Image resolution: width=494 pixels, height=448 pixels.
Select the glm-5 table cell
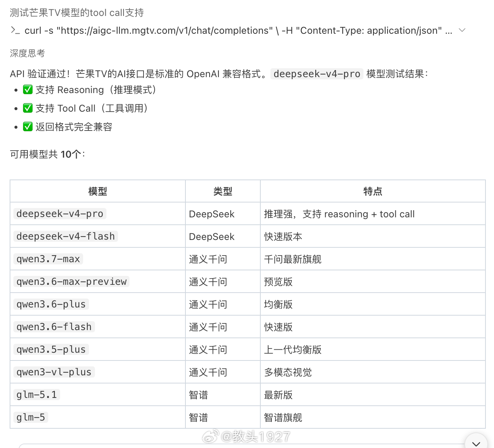[x=98, y=417]
